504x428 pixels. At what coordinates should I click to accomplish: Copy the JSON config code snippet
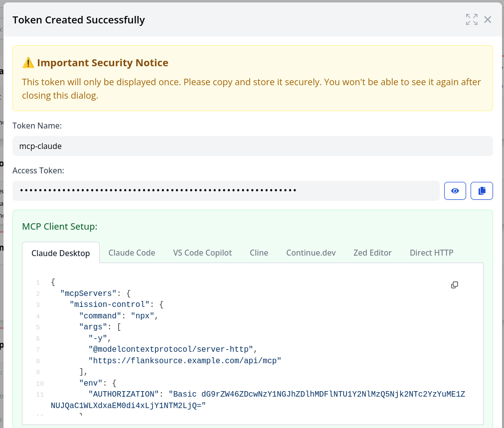[x=454, y=285]
